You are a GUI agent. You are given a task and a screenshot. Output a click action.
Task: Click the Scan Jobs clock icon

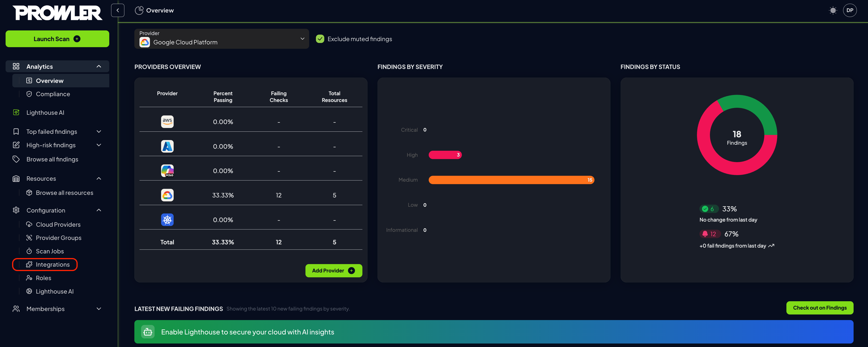point(29,251)
